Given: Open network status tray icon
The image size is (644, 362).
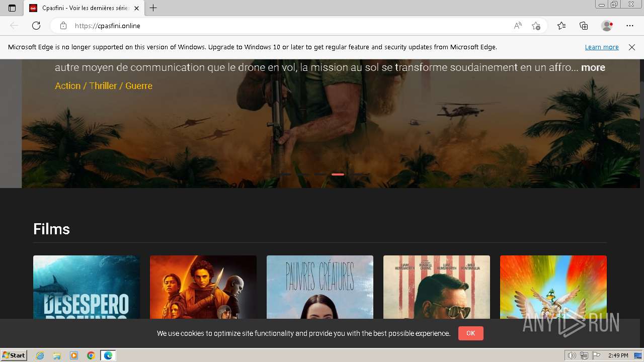Looking at the screenshot, I should 584,355.
